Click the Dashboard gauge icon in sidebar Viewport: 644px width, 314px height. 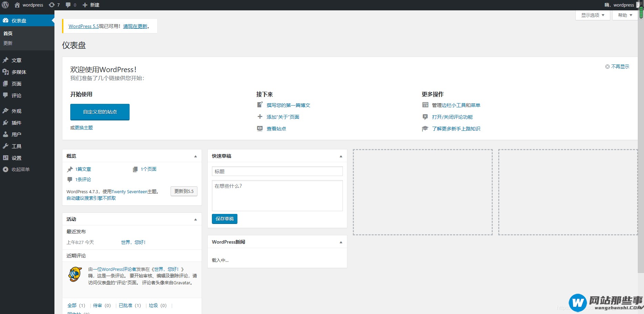point(6,20)
